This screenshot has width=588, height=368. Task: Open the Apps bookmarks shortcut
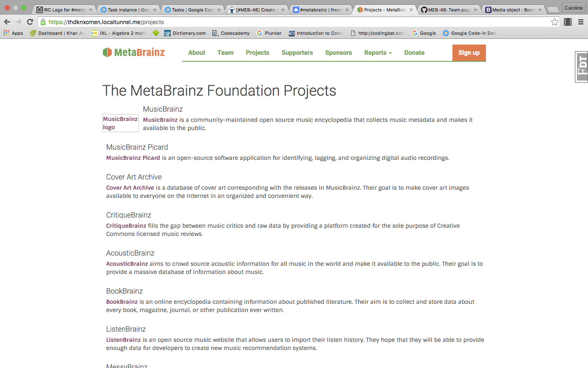pyautogui.click(x=13, y=33)
